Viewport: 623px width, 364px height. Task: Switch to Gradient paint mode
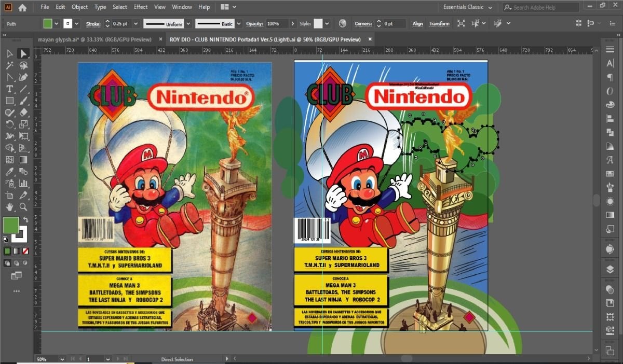[16, 251]
